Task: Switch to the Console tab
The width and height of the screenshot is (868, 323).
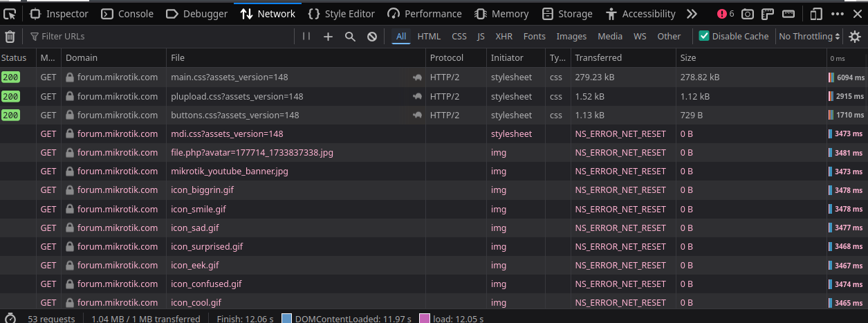Action: (x=128, y=14)
